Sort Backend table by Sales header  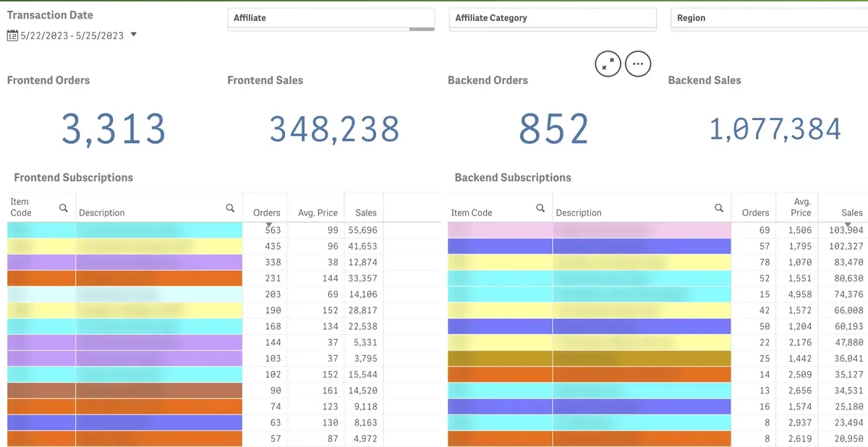click(852, 213)
